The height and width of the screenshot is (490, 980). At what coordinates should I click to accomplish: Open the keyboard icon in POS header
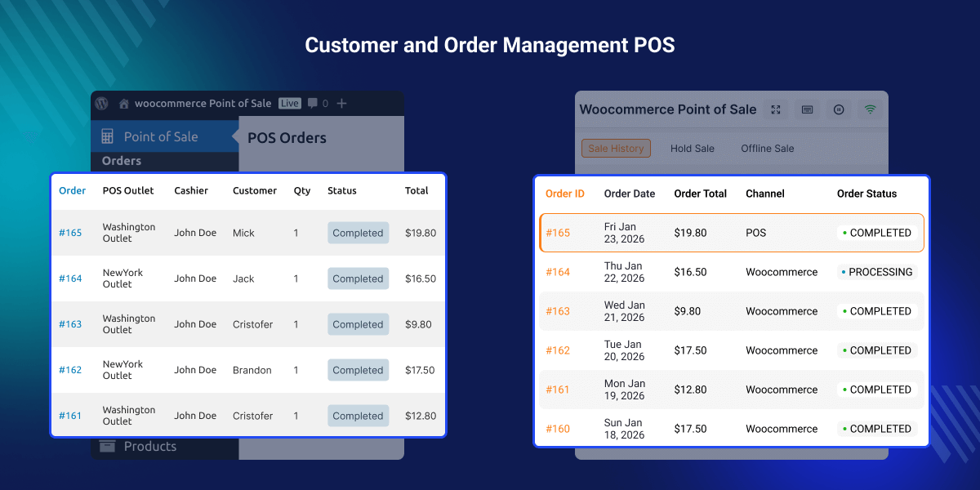pos(807,109)
